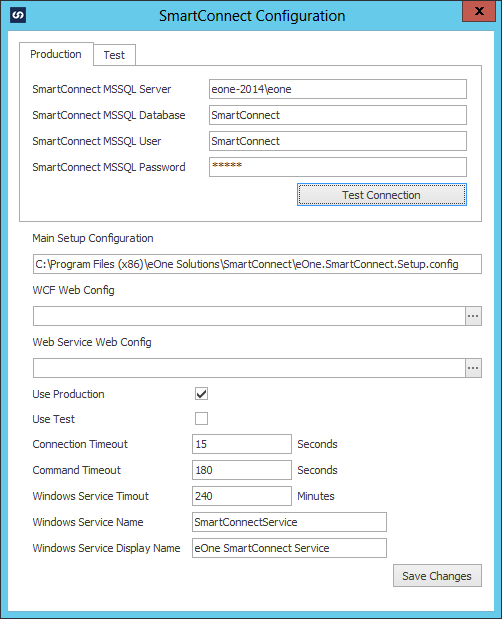
Task: Uncheck the Use Production checkbox
Action: click(201, 394)
